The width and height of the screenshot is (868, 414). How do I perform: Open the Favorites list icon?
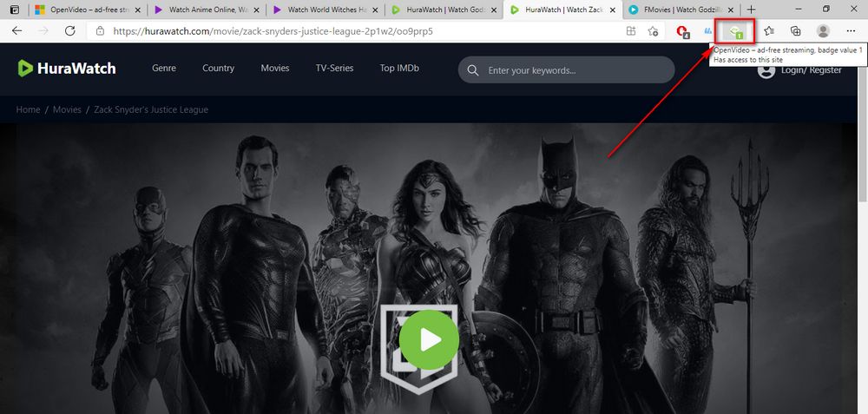tap(769, 31)
